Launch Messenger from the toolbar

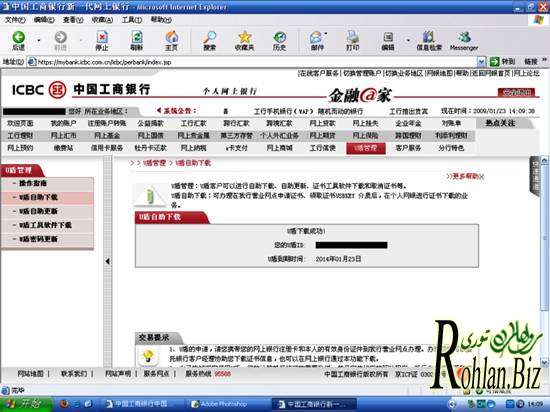pos(464,37)
